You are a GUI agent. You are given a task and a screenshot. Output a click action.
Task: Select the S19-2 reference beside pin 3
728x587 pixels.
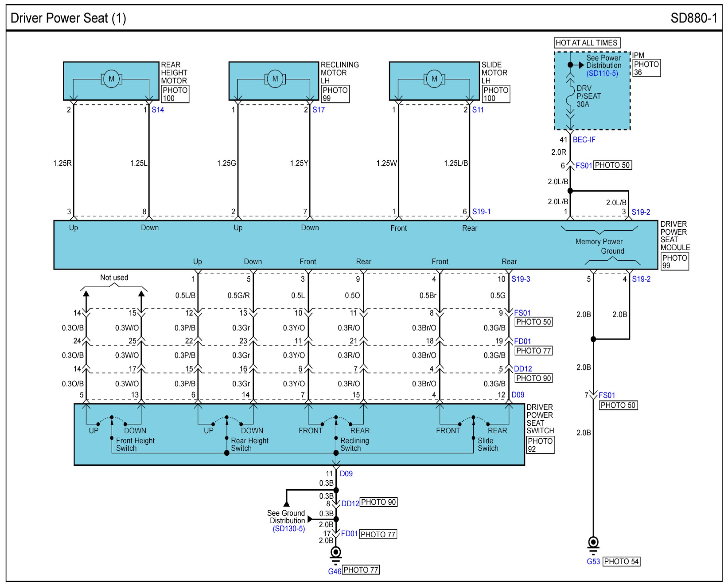[641, 212]
